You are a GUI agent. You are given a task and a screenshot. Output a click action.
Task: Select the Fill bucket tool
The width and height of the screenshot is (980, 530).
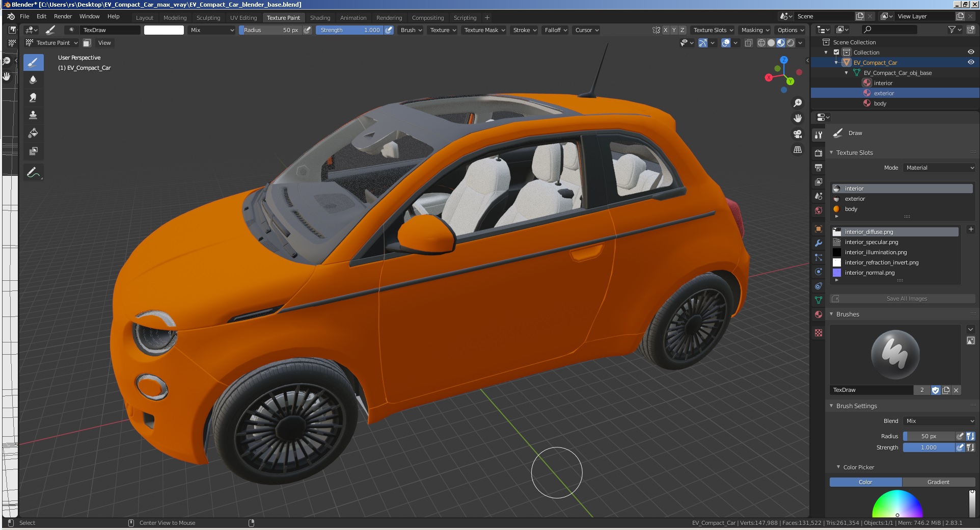pos(33,133)
